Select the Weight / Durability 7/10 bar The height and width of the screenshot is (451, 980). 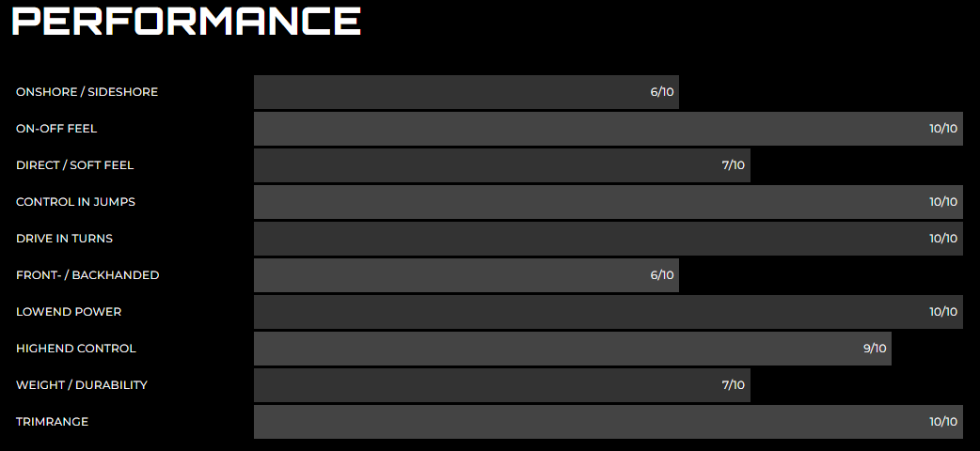(x=502, y=385)
